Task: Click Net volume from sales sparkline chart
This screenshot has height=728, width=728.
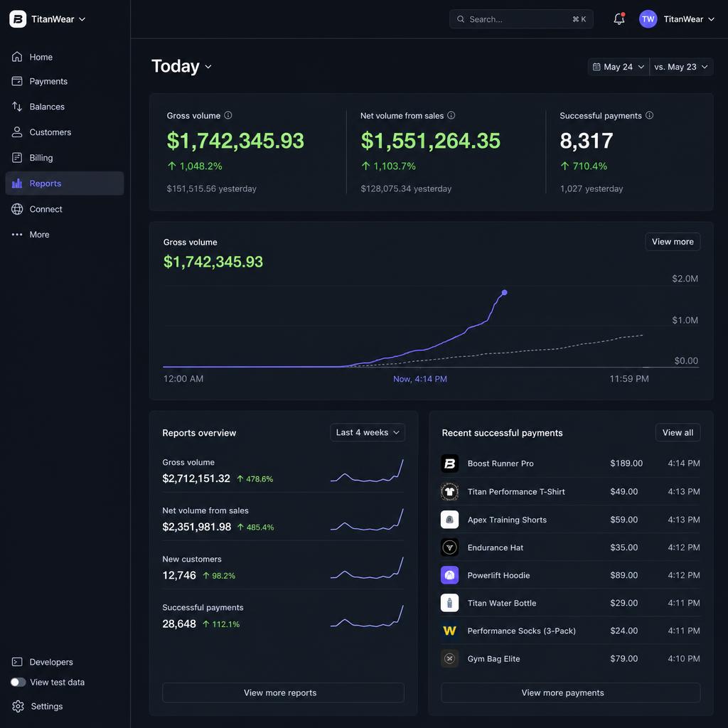Action: [x=367, y=520]
